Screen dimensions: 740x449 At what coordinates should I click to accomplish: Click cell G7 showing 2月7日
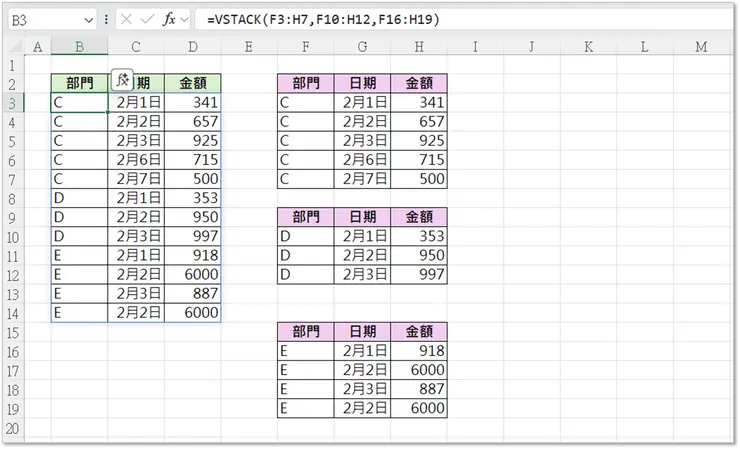(x=362, y=179)
